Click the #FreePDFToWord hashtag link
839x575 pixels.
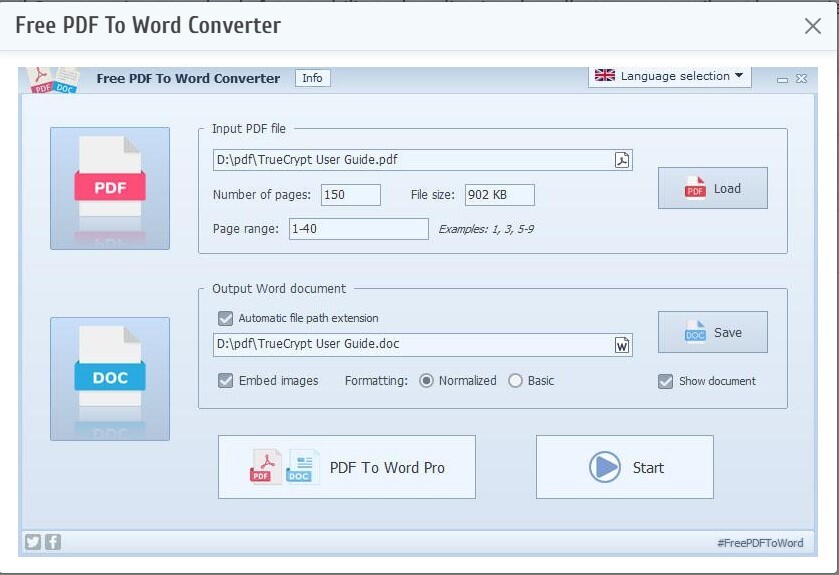(x=760, y=543)
